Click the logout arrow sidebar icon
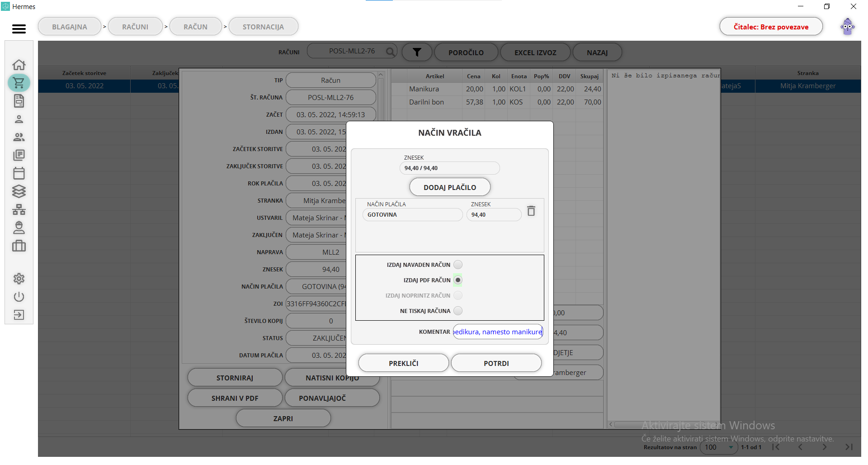 point(19,315)
